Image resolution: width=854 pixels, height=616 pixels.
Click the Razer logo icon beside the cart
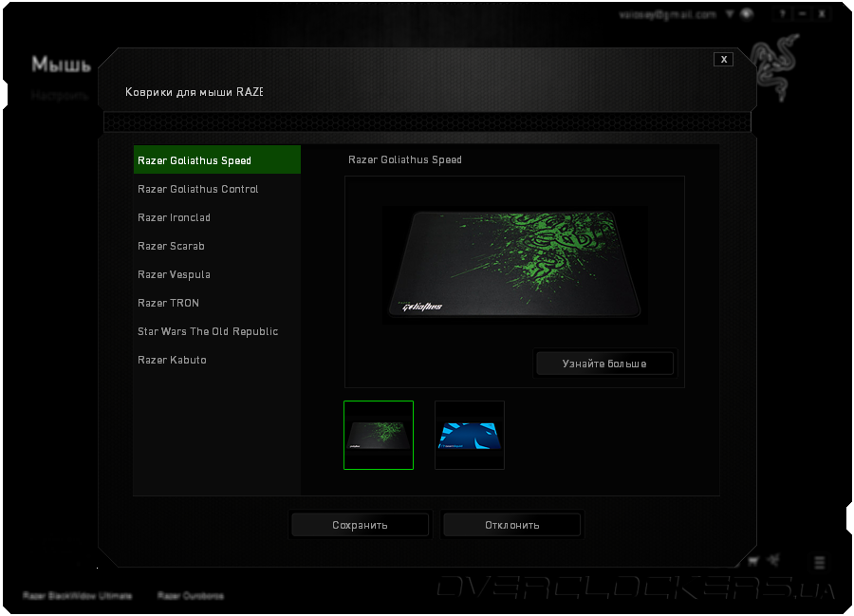coord(773,560)
